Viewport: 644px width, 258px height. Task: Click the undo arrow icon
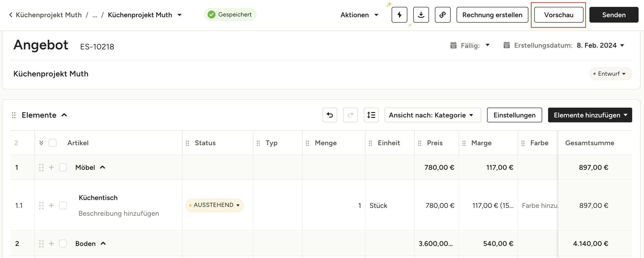[330, 115]
